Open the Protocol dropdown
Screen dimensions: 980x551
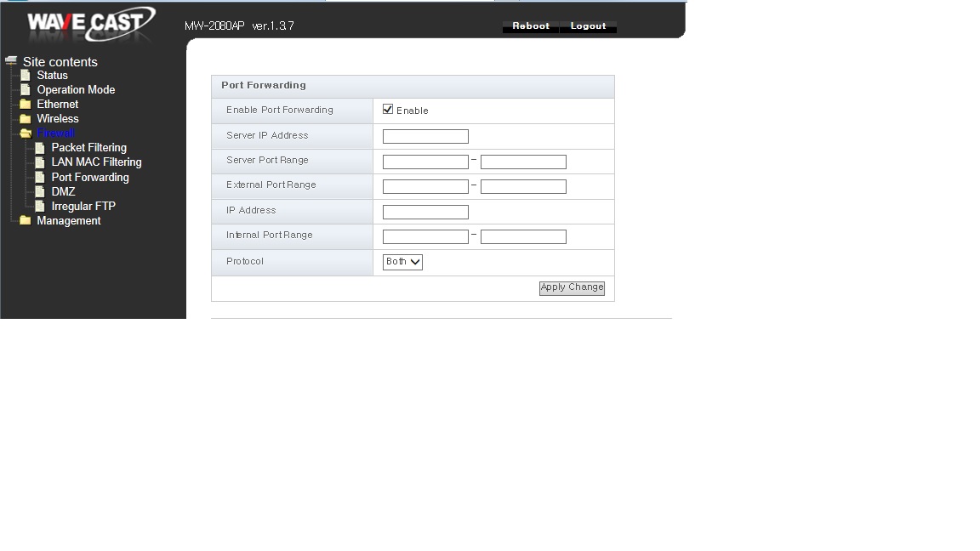pos(402,262)
